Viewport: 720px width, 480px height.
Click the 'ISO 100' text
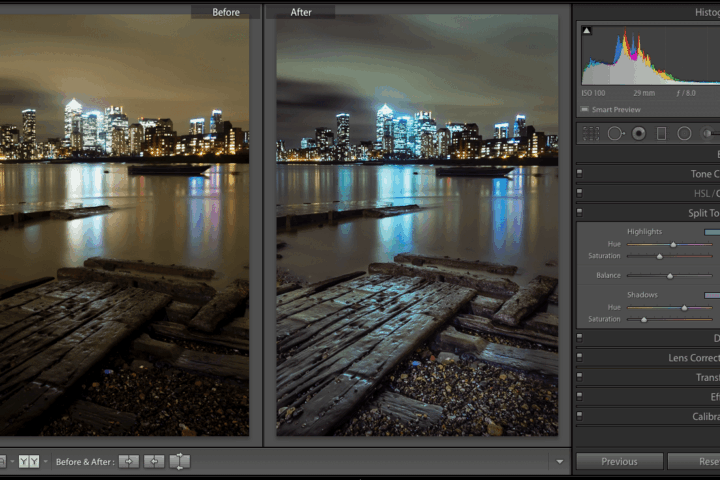point(593,93)
